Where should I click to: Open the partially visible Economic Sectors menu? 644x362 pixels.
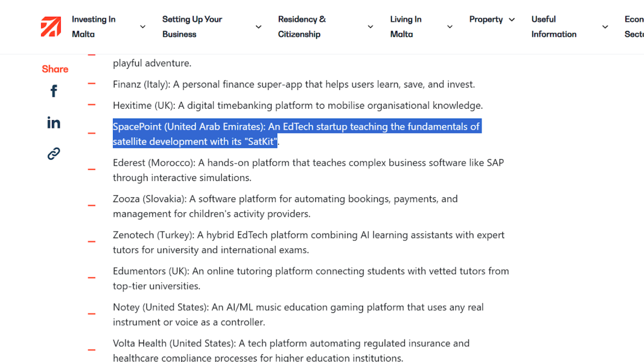click(x=634, y=27)
